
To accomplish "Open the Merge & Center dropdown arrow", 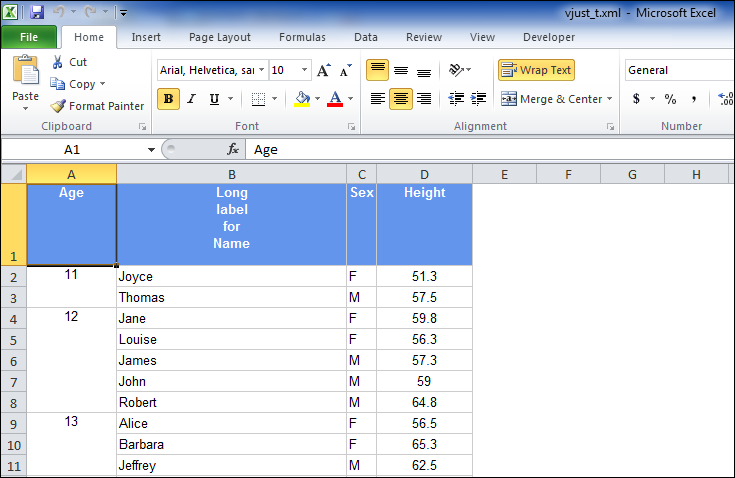I will point(610,99).
